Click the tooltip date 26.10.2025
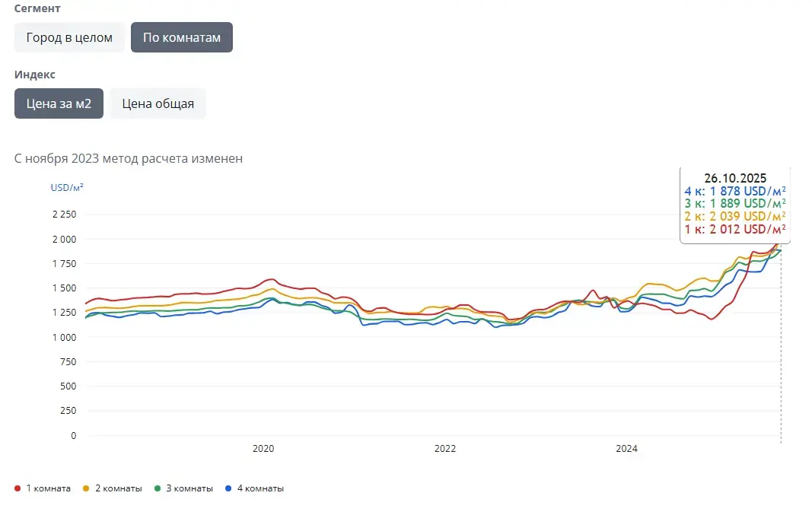Viewport: 812px width, 515px height. [734, 179]
